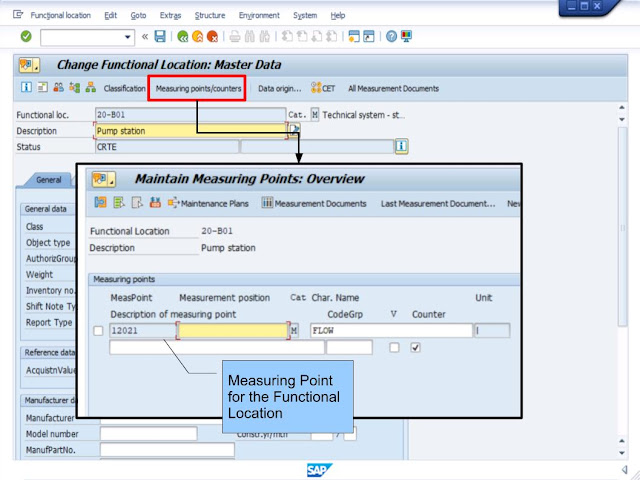Click the ManufPartNo. input field
This screenshot has width=640, height=480.
167,450
